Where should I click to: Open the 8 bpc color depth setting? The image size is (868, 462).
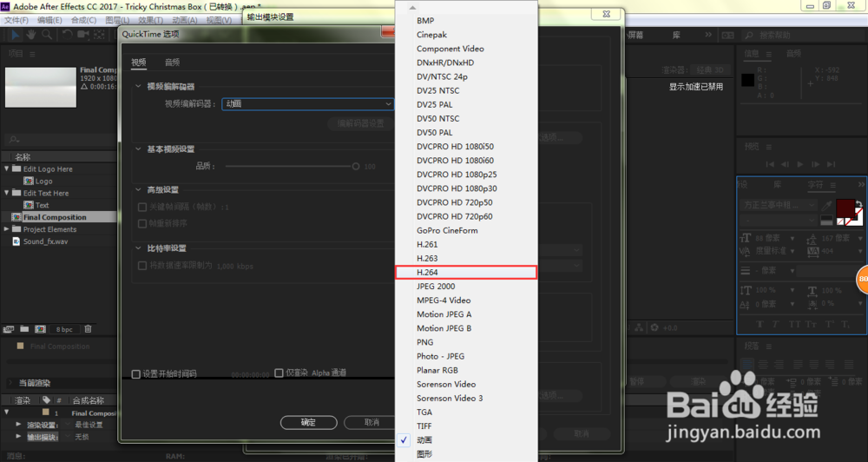64,330
